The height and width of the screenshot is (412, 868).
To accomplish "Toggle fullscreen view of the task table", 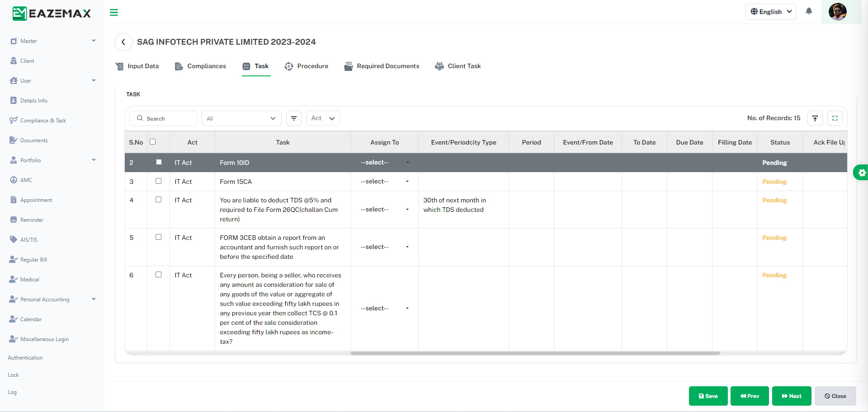I will coord(835,118).
